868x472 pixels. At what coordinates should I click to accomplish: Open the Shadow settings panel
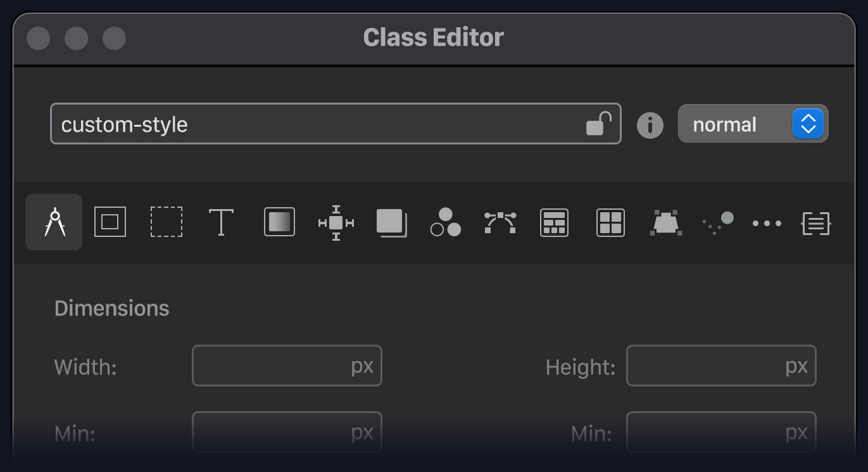tap(391, 222)
